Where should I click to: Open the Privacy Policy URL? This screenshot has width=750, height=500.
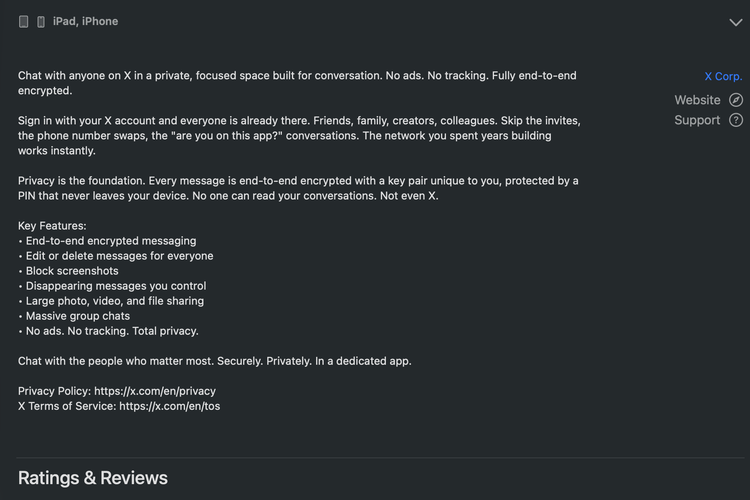click(x=155, y=391)
